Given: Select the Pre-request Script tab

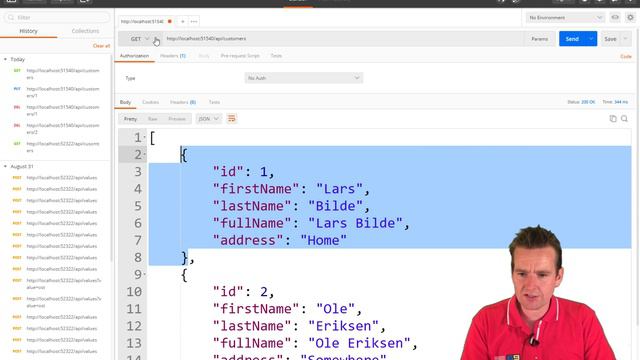Looking at the screenshot, I should [x=240, y=56].
